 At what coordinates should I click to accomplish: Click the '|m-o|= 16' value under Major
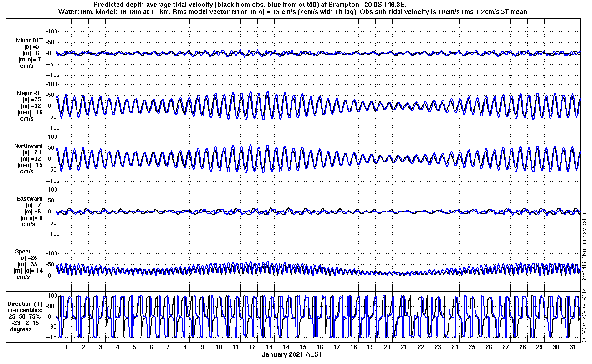[30, 112]
